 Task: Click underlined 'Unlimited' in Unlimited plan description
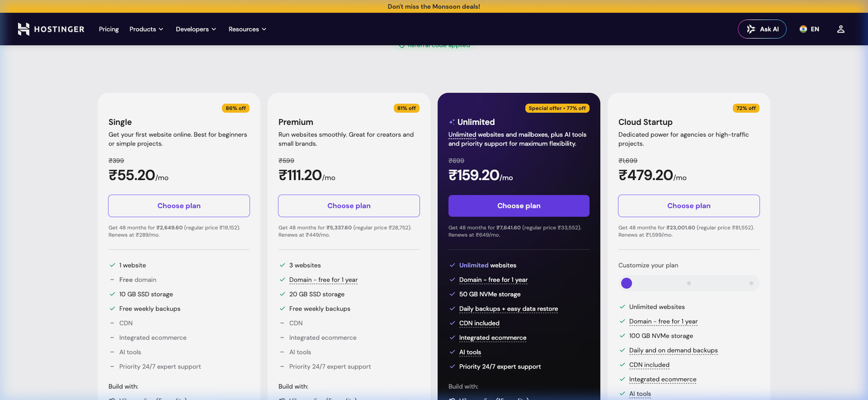462,135
